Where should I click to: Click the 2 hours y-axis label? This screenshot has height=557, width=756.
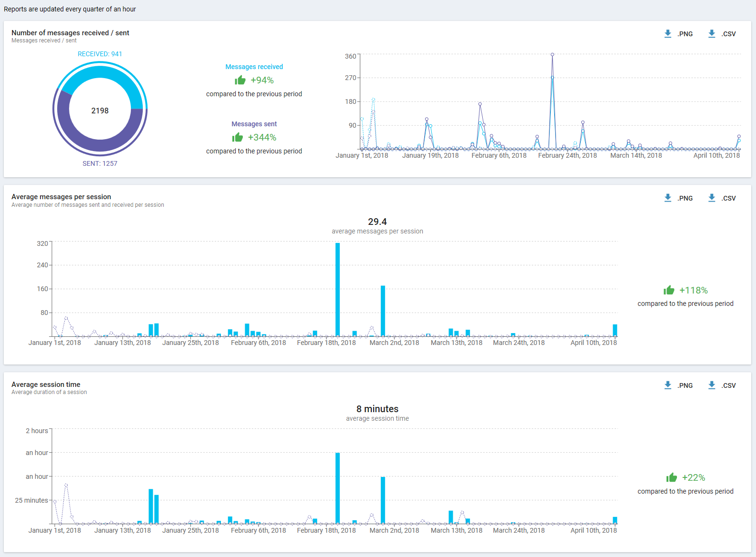(37, 431)
